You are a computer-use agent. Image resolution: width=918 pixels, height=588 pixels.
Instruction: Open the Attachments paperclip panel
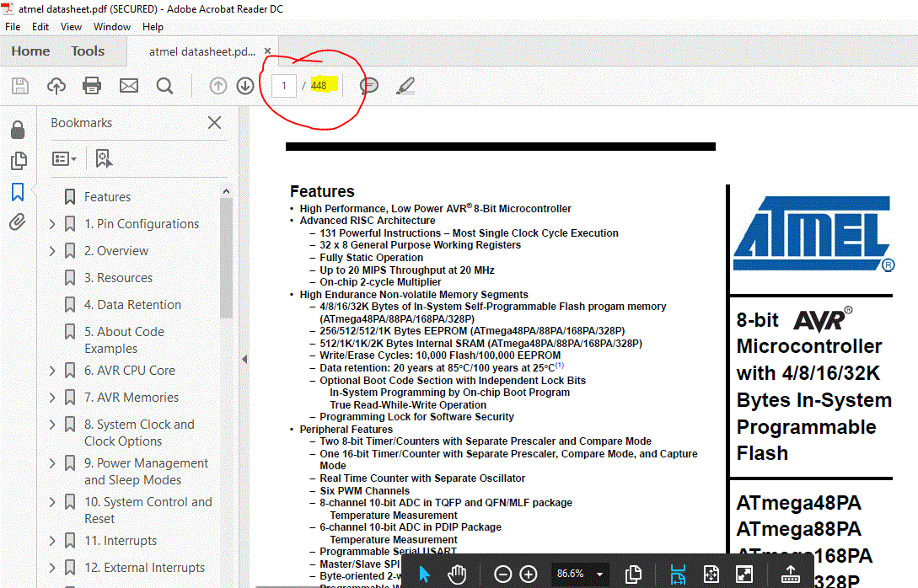18,222
